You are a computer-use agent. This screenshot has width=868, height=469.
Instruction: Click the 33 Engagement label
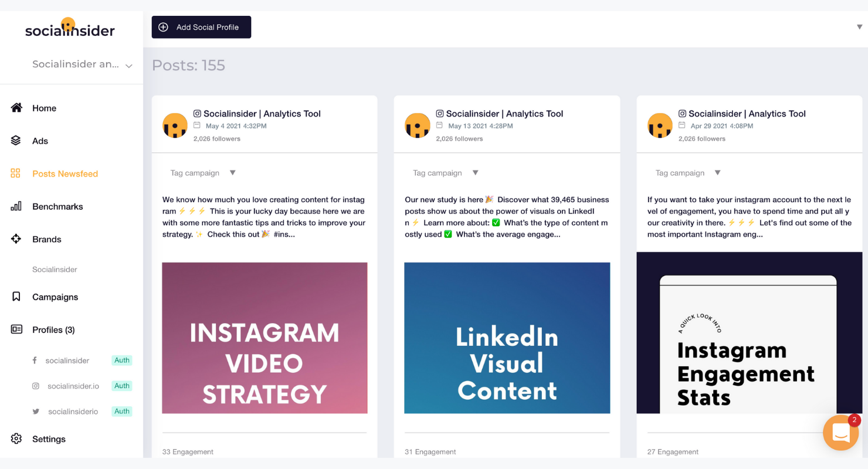tap(188, 452)
